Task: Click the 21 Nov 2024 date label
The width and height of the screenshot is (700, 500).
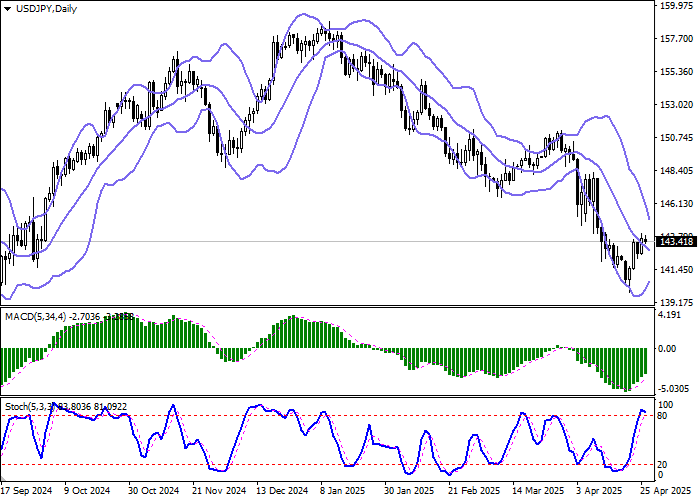Action: (x=217, y=491)
